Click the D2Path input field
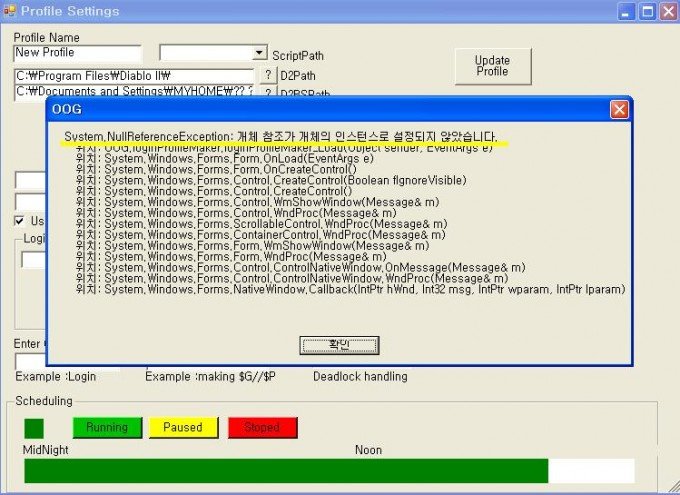 click(134, 76)
